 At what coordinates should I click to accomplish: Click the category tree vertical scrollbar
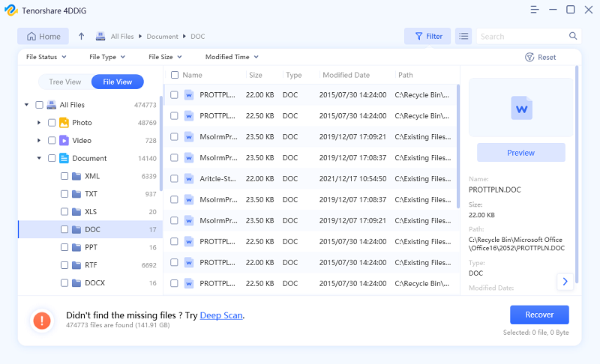[161, 143]
